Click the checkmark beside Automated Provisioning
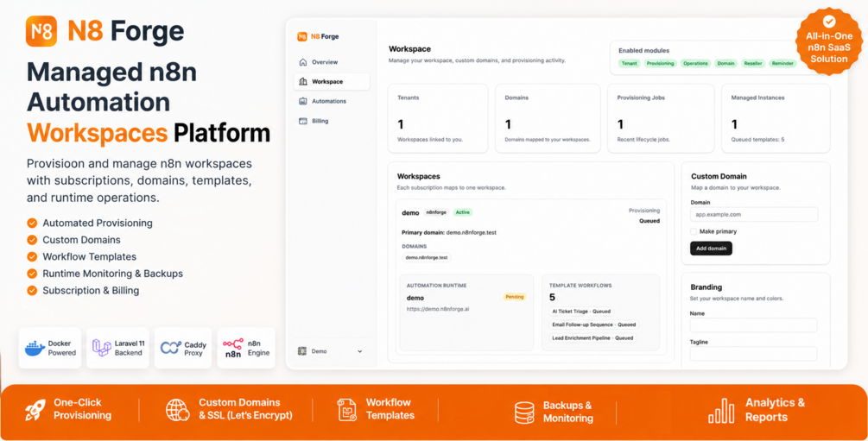The height and width of the screenshot is (441, 868). [x=32, y=223]
